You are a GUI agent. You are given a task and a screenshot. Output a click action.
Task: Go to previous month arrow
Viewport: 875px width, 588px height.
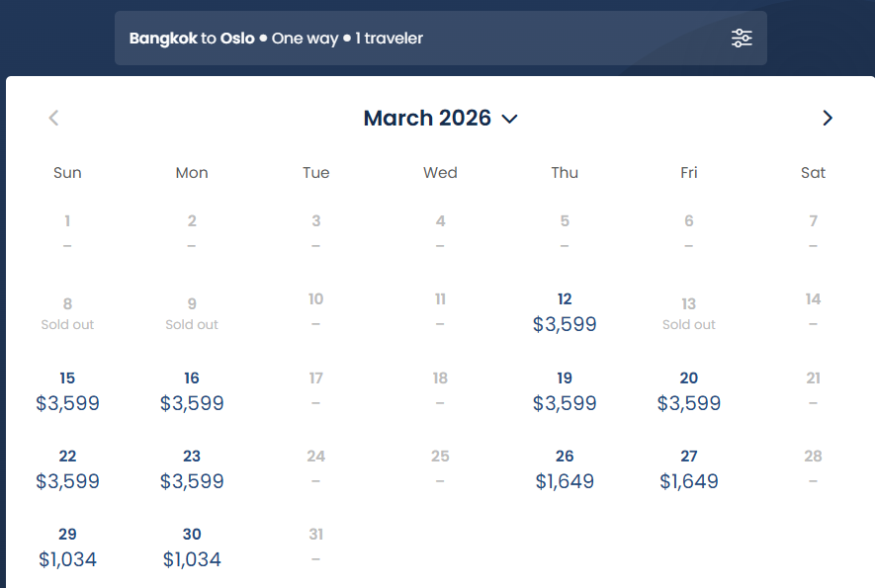[x=53, y=118]
